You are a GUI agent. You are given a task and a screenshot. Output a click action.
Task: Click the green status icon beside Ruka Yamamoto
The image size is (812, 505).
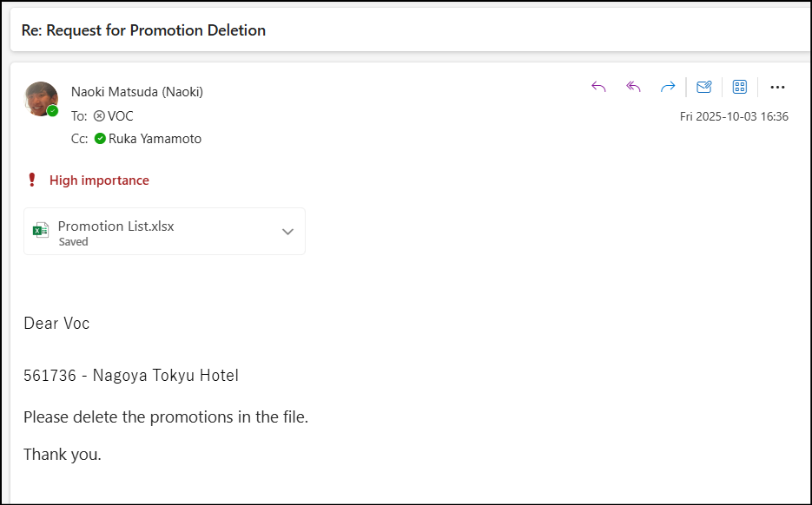[x=100, y=139]
